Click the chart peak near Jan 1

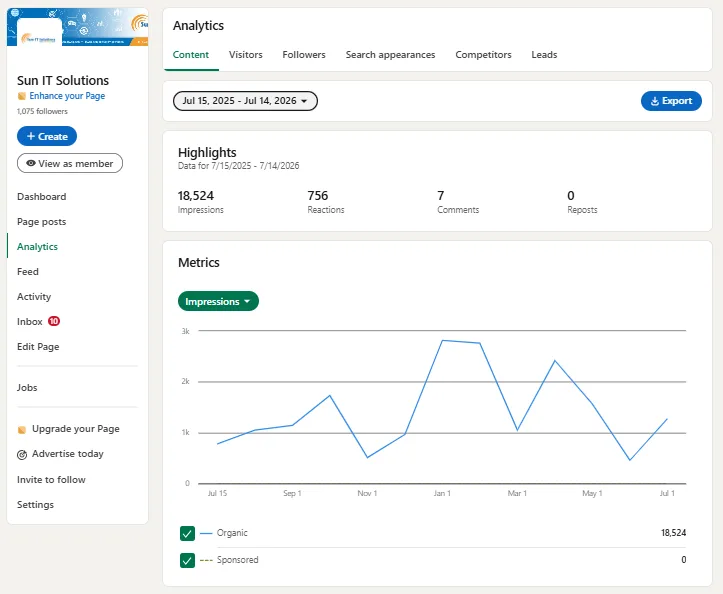(x=442, y=340)
